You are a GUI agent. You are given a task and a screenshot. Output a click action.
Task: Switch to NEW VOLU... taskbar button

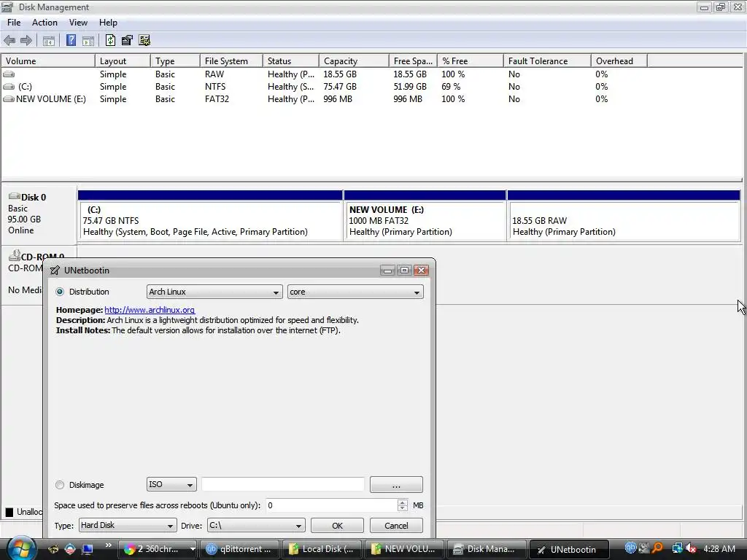coord(404,549)
